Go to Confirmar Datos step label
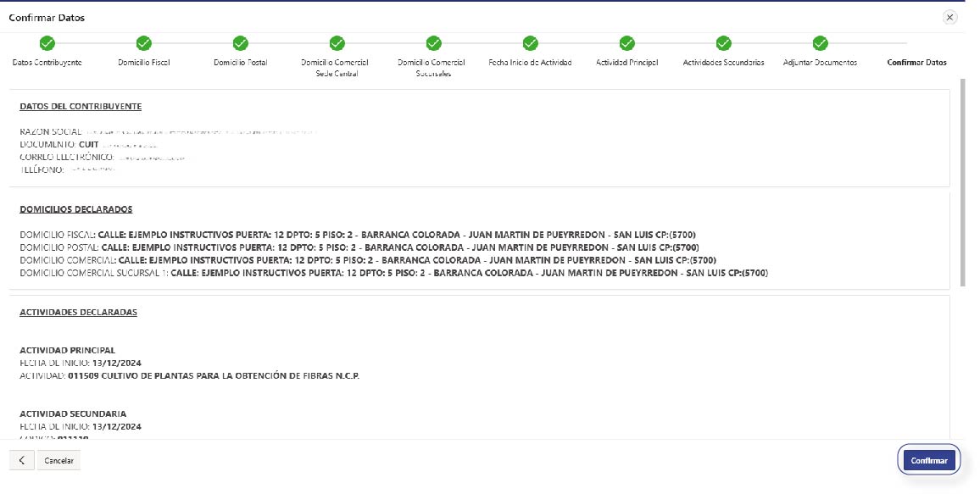The width and height of the screenshot is (980, 494). (x=916, y=63)
